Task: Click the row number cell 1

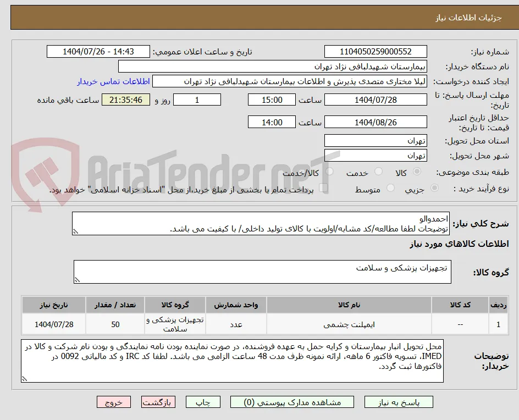Action: 498,324
